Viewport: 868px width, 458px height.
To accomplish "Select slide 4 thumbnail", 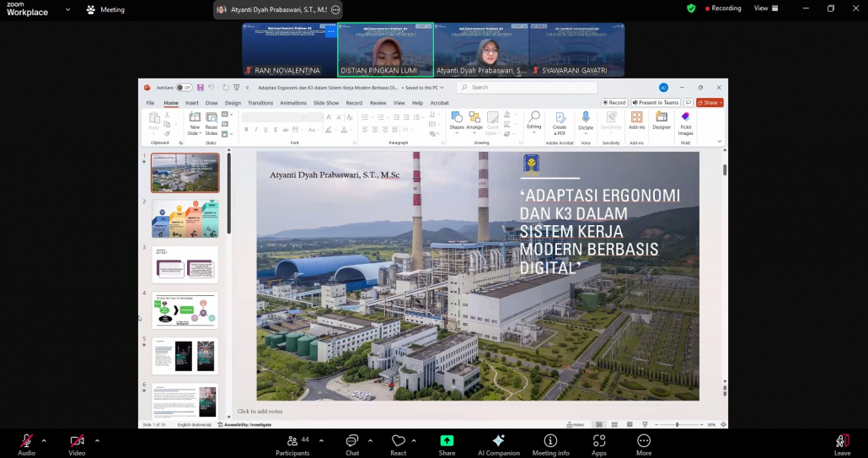I will (185, 310).
